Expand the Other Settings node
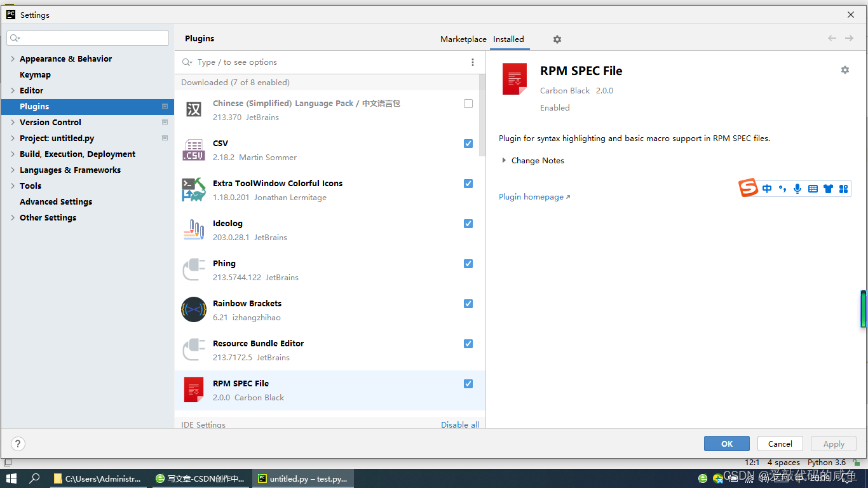The height and width of the screenshot is (488, 868). [13, 217]
